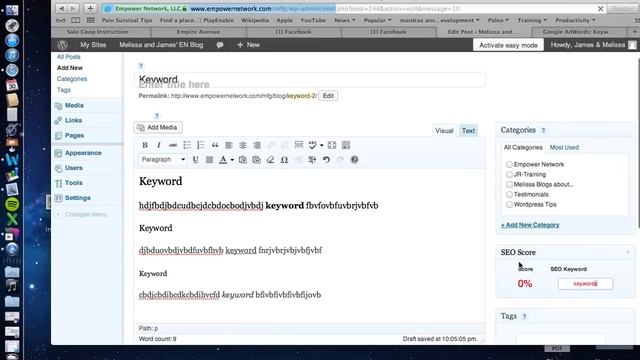This screenshot has height=360, width=640.
Task: Open the Settings menu in sidebar
Action: click(x=78, y=198)
